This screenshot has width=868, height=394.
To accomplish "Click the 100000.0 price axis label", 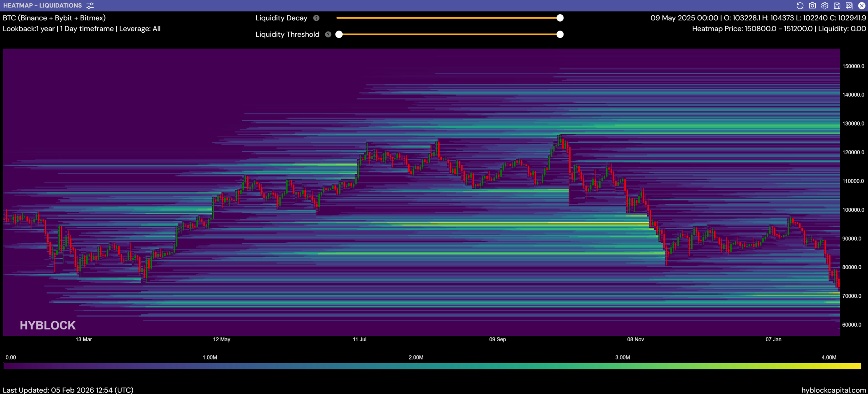I will tap(853, 210).
